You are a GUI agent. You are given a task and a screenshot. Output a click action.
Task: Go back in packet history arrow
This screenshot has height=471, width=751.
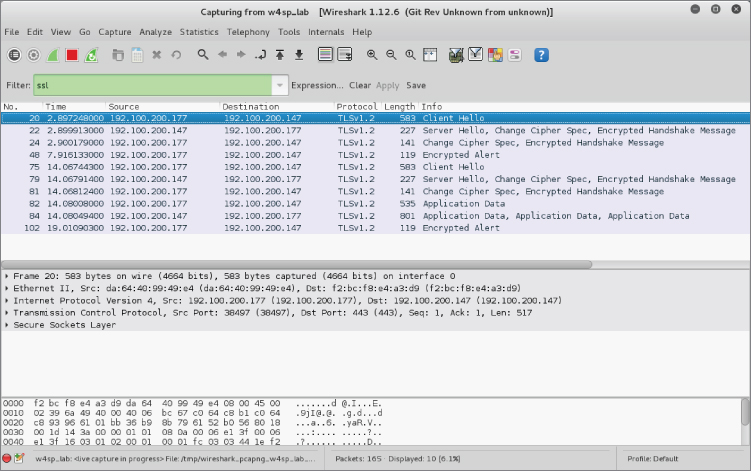coord(222,55)
